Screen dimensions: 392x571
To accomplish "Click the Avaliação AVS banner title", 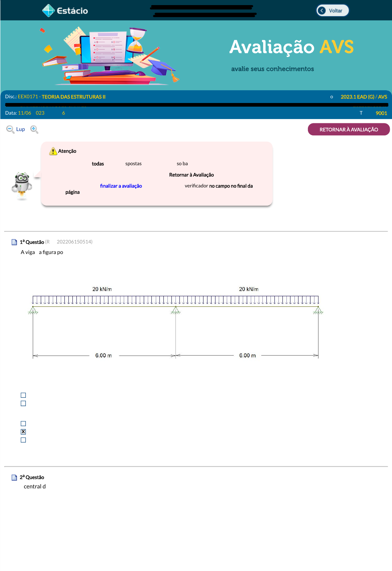I will [291, 47].
